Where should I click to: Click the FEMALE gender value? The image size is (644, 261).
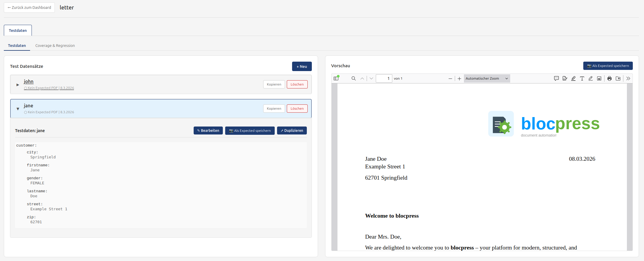click(x=37, y=183)
